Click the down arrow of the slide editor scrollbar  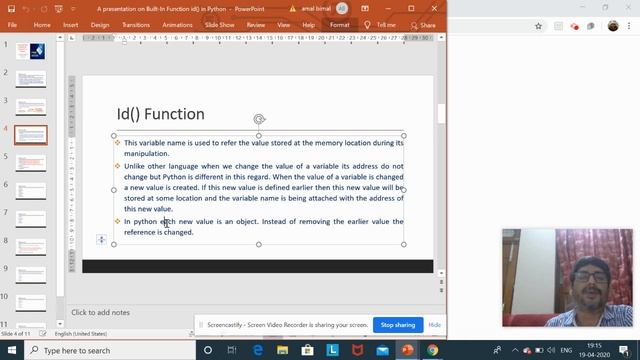(x=441, y=273)
